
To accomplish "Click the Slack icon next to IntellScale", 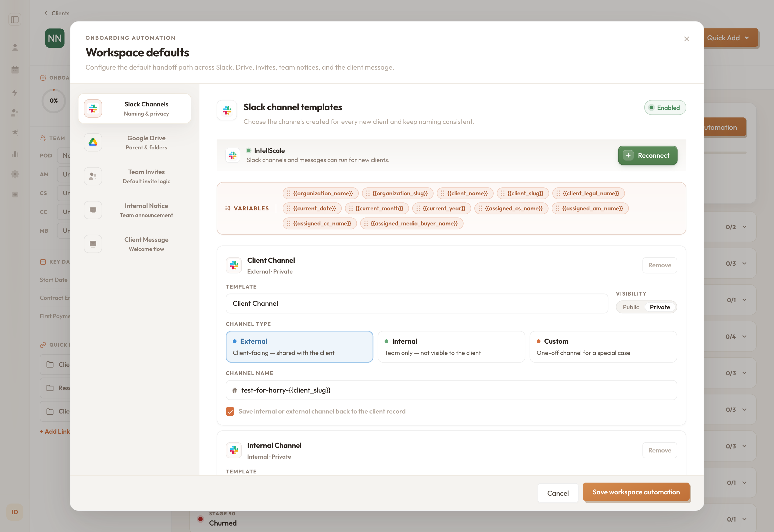I will [233, 155].
